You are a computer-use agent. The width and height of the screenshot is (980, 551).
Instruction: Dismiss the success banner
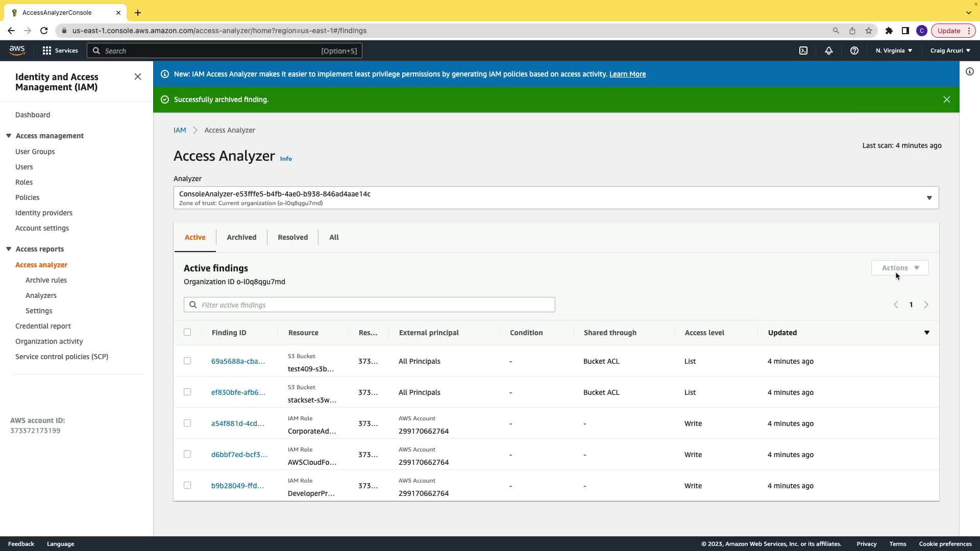pyautogui.click(x=947, y=99)
